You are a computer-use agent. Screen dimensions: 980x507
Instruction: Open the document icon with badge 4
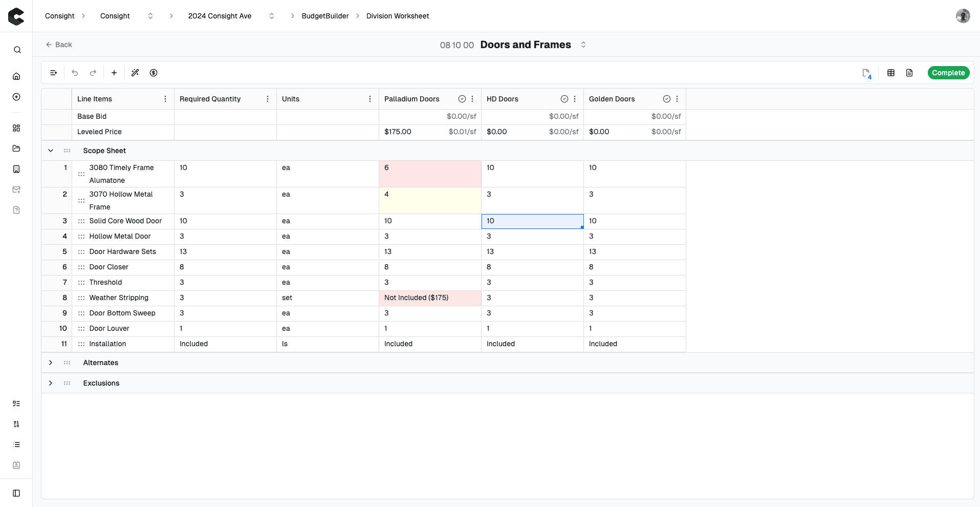click(x=866, y=73)
